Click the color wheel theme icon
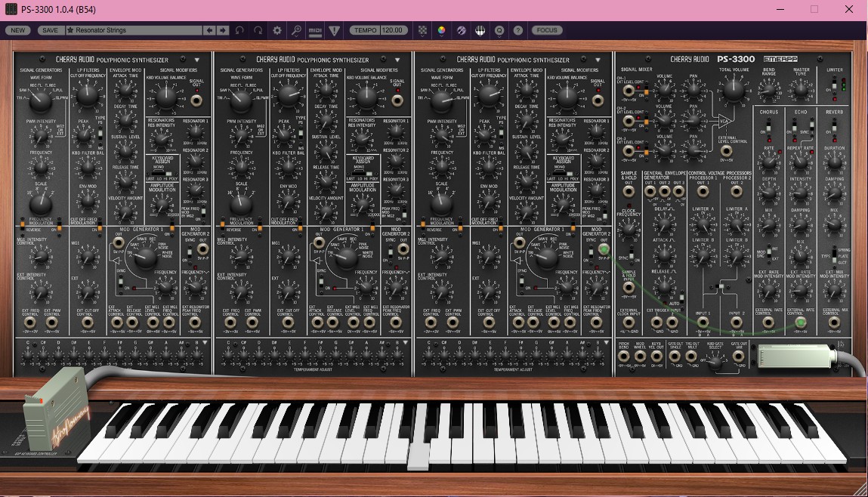This screenshot has height=497, width=868. click(x=442, y=30)
